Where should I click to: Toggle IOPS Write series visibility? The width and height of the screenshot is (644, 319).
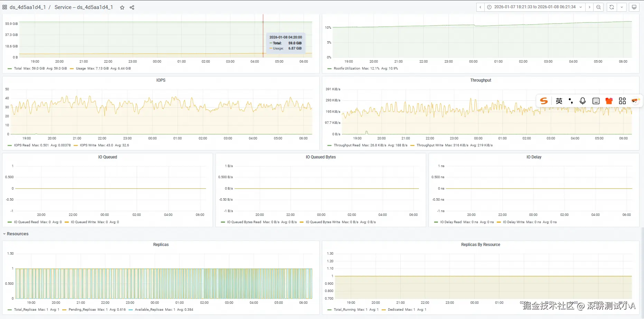pos(88,145)
